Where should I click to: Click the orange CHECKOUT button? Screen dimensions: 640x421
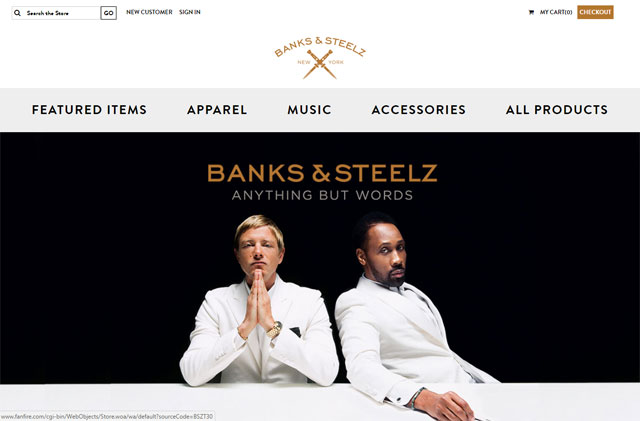pyautogui.click(x=595, y=12)
